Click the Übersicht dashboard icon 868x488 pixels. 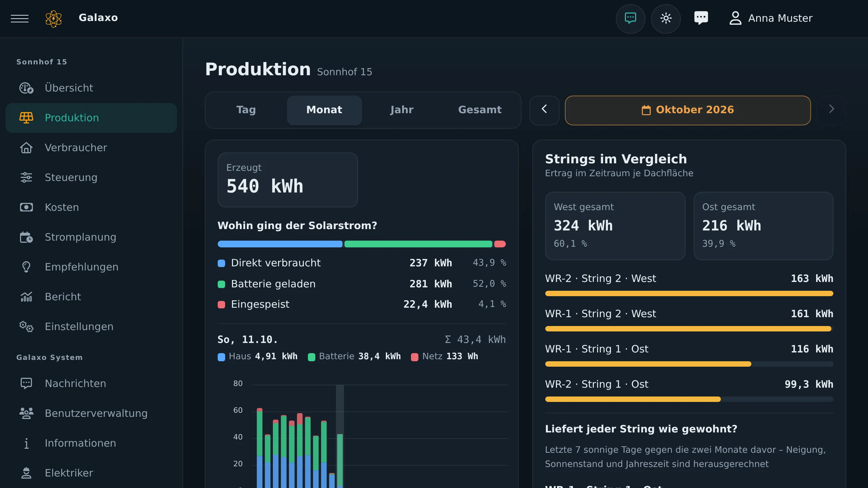click(26, 88)
